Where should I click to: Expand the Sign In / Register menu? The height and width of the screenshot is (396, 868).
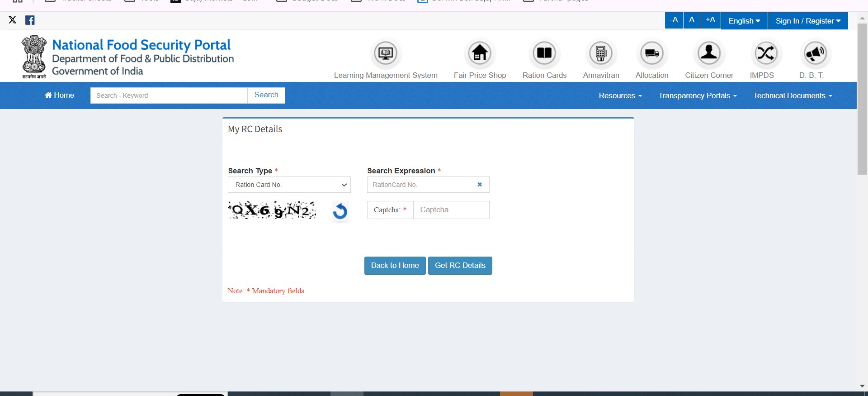[x=807, y=21]
